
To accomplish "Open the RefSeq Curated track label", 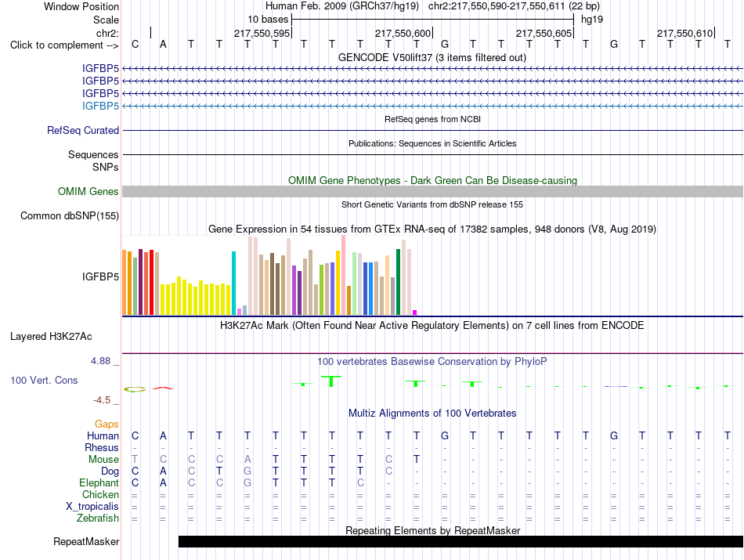I will [x=83, y=130].
